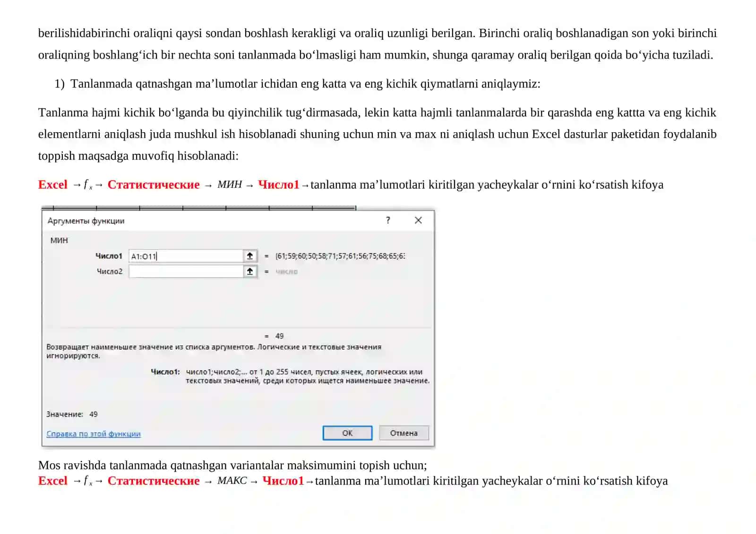Click the sentence starting Mos ravishda tanlanmada
Viewport: 756px width, 534px height.
232,465
